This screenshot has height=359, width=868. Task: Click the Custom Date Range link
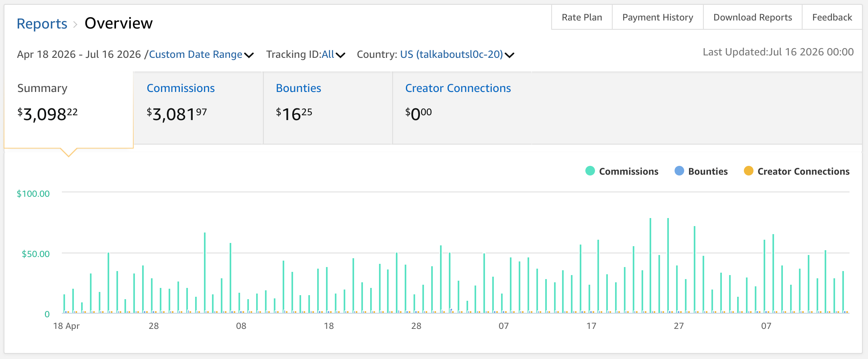pyautogui.click(x=196, y=54)
